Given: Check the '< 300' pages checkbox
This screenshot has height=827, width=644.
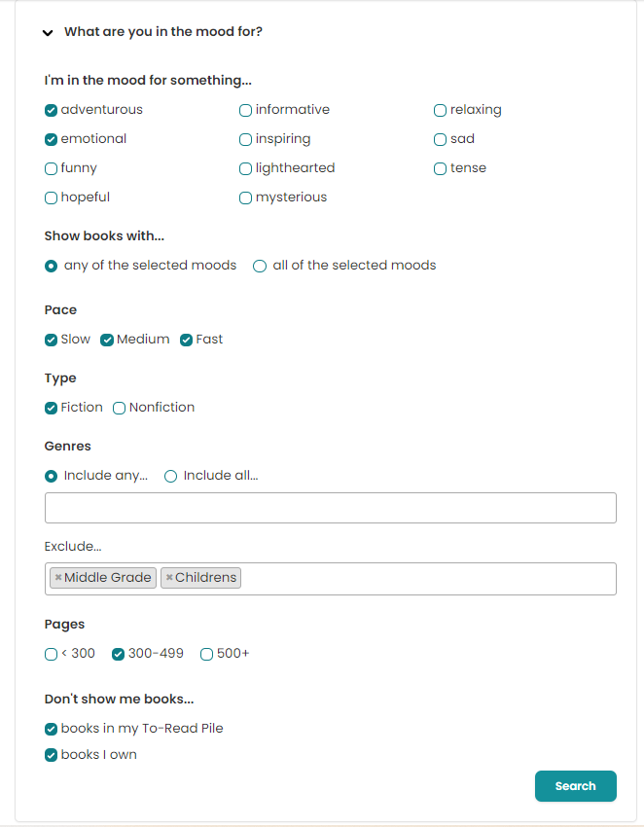Looking at the screenshot, I should coord(52,654).
